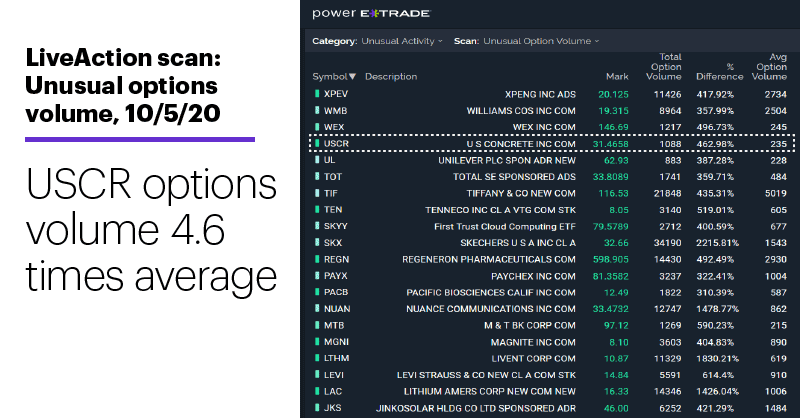Click the green marker beside XPEV
800x418 pixels.
point(317,94)
